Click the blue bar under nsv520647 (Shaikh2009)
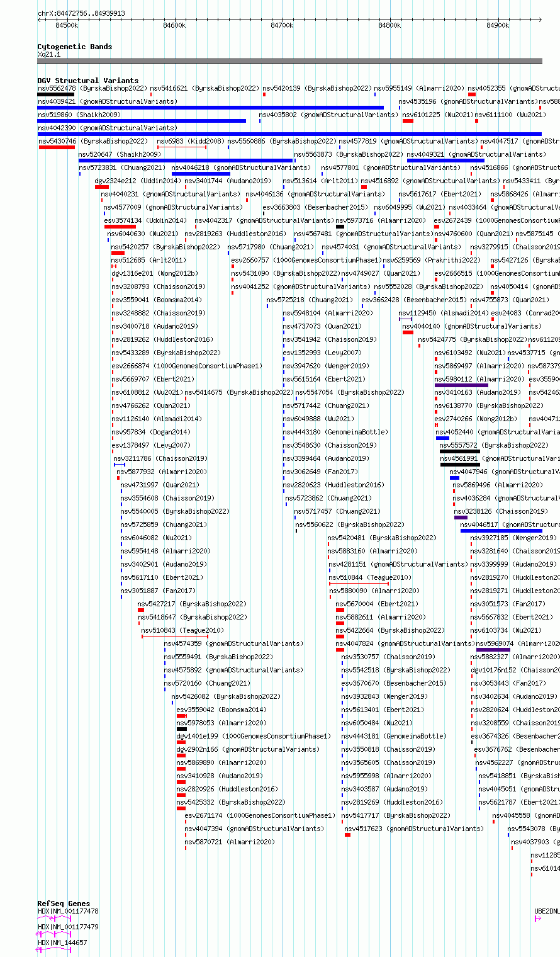This screenshot has width=560, height=957. [186, 161]
